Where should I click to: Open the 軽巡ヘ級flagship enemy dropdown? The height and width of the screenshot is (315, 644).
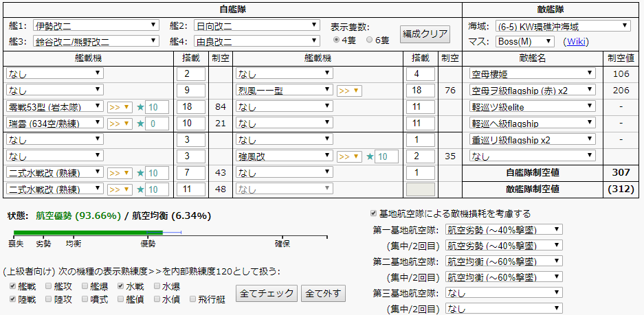coord(533,123)
